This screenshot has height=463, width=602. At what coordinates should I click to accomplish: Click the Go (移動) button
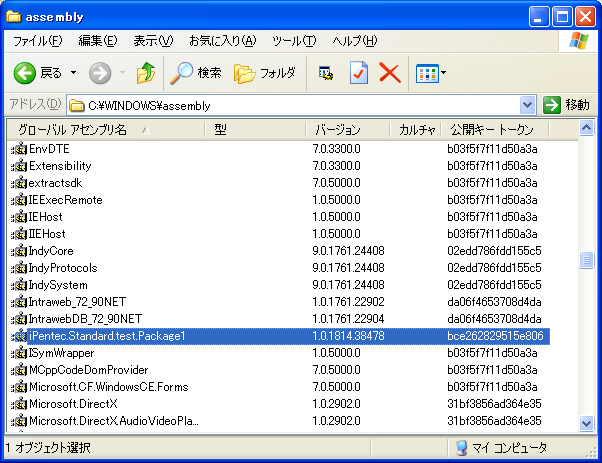pyautogui.click(x=566, y=105)
